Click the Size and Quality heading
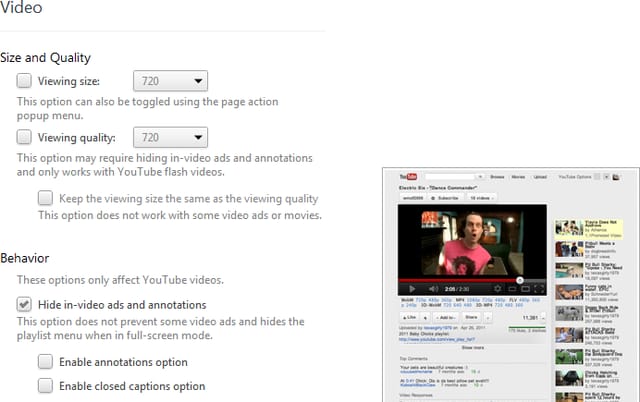 pyautogui.click(x=45, y=58)
